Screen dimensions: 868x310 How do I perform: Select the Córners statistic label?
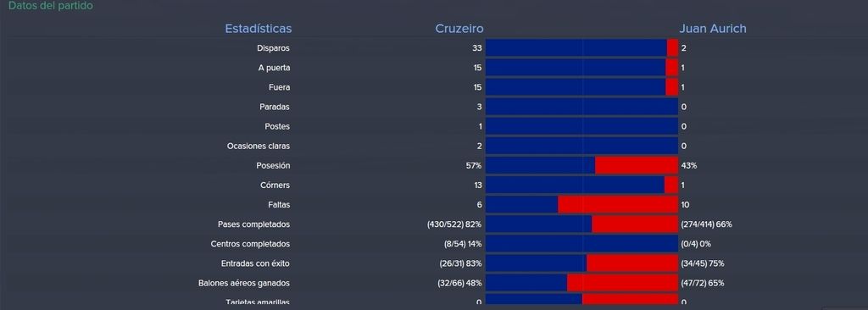click(275, 185)
